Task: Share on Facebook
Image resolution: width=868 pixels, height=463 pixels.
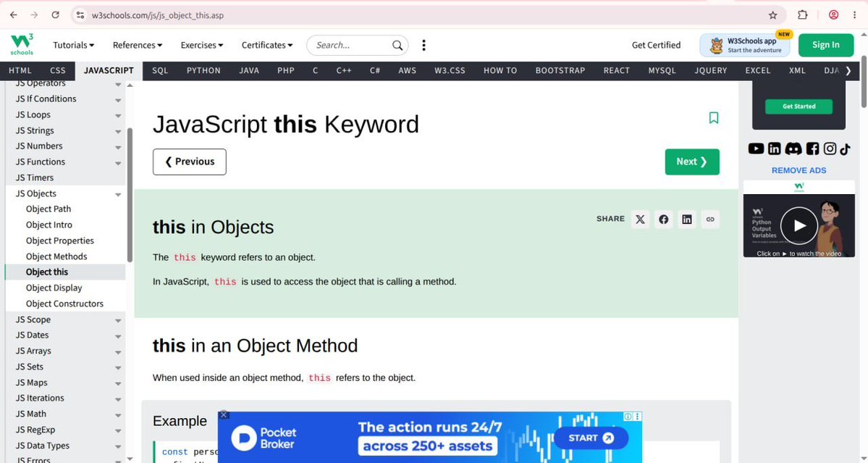Action: point(664,220)
